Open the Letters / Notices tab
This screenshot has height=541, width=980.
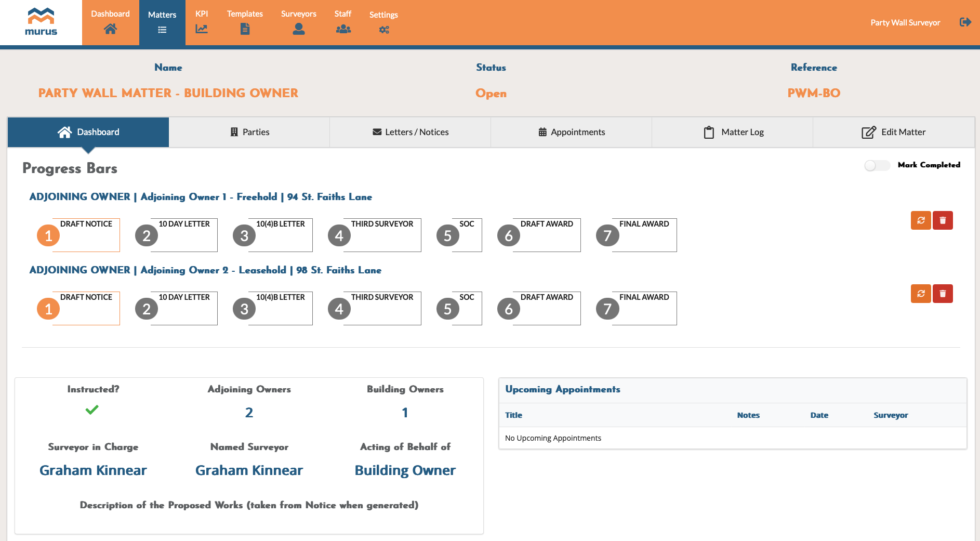[x=410, y=132]
